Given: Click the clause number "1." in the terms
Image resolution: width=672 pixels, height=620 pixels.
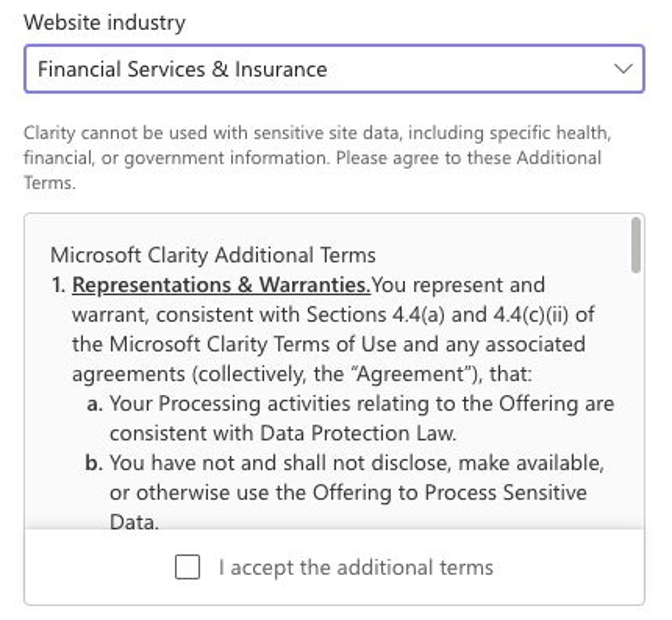Looking at the screenshot, I should pos(58,285).
